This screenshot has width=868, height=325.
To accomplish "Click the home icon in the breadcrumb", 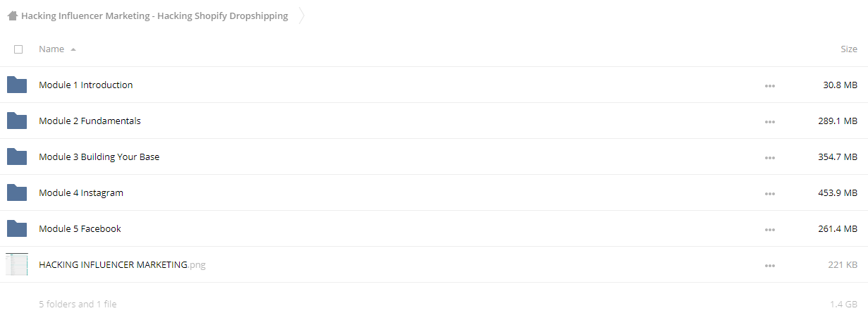I will 13,16.
